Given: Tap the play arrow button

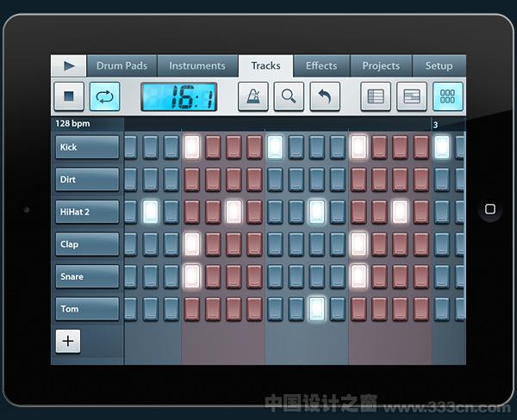Looking at the screenshot, I should click(69, 66).
